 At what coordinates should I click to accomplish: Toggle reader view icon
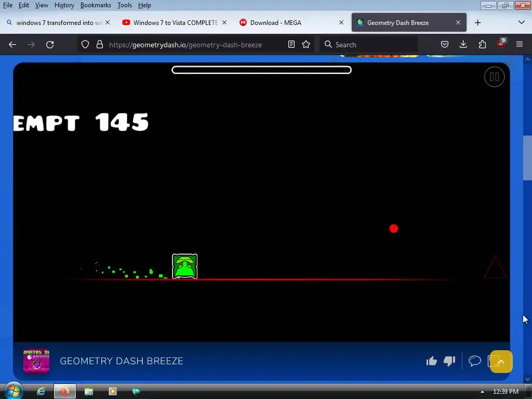pos(291,45)
